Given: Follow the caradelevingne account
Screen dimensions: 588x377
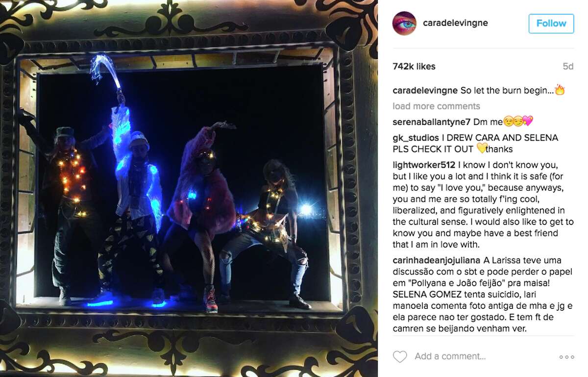Looking at the screenshot, I should pyautogui.click(x=551, y=24).
